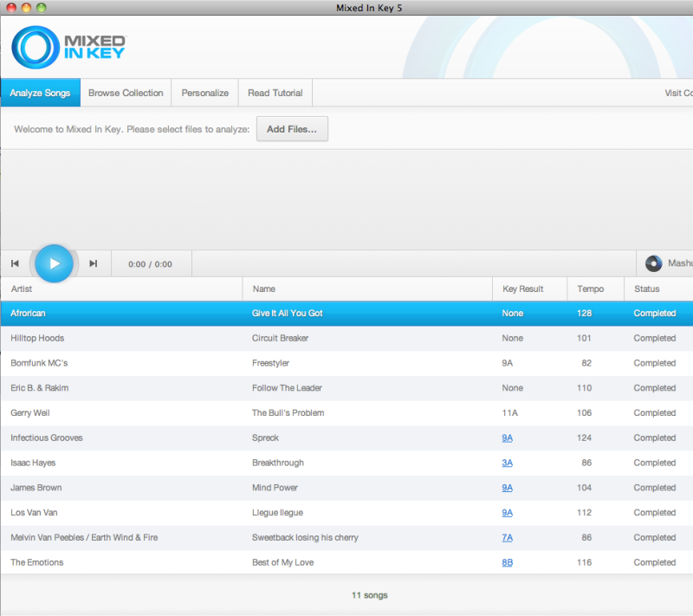Screen dimensions: 693x616
Task: Click the 9A key link for Llegue llegue
Action: (508, 513)
